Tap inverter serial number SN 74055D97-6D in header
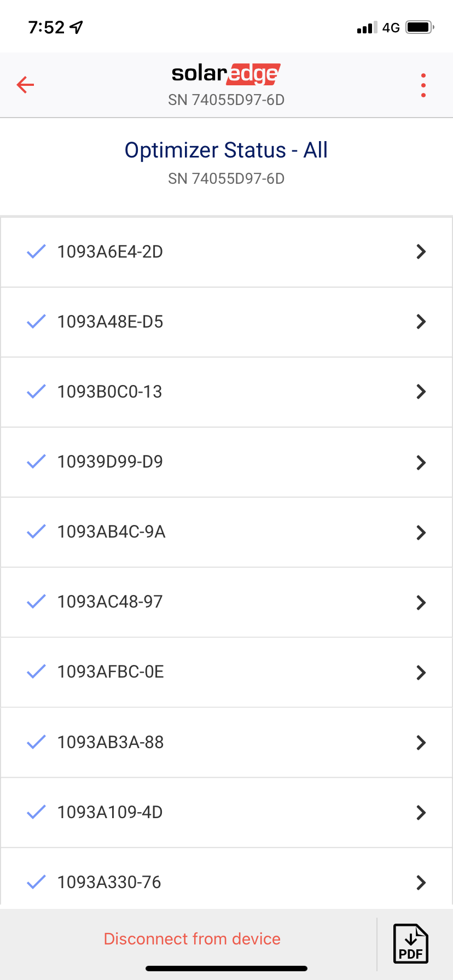This screenshot has height=980, width=453. 226,100
